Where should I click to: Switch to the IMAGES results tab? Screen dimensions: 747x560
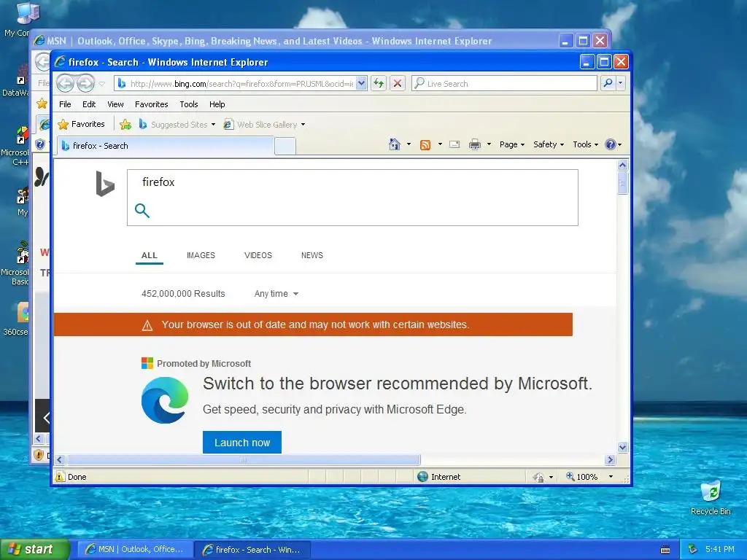pos(201,255)
